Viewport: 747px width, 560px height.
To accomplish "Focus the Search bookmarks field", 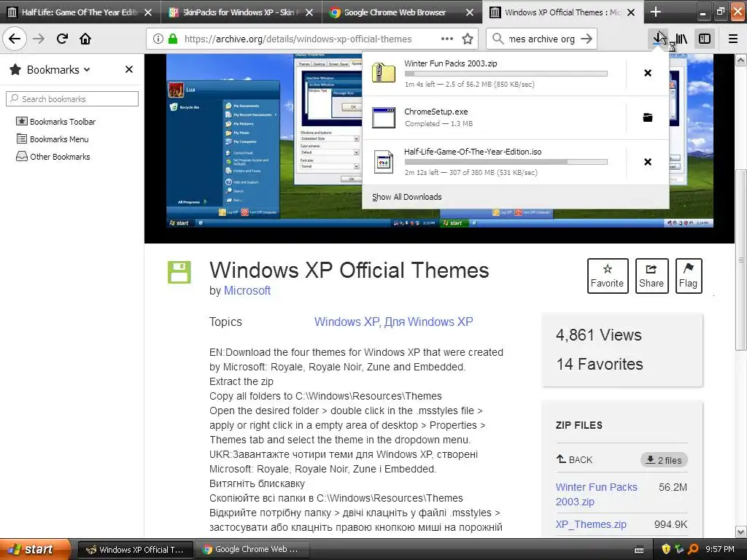I will [x=72, y=98].
